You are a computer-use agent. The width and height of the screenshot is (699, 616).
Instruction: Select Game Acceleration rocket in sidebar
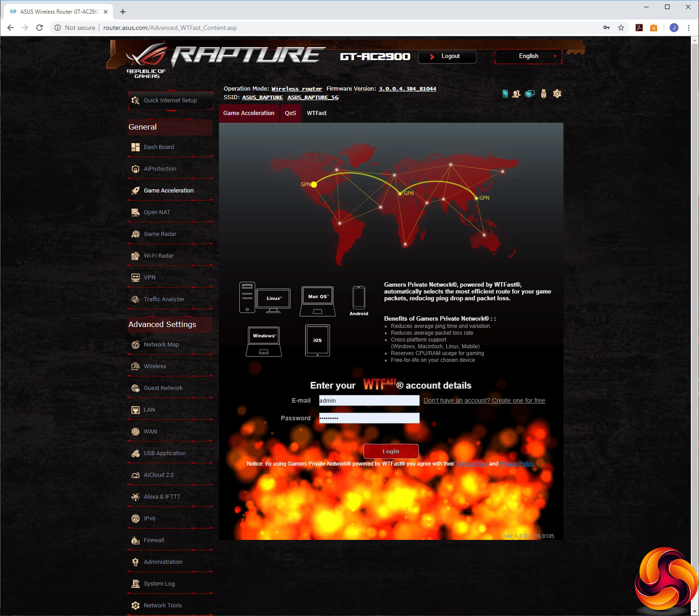pyautogui.click(x=135, y=191)
